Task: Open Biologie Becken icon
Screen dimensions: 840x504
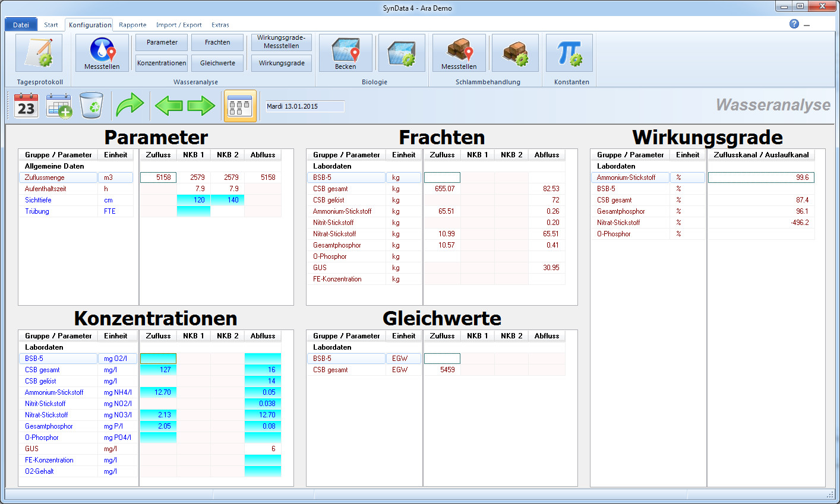Action: tap(345, 53)
